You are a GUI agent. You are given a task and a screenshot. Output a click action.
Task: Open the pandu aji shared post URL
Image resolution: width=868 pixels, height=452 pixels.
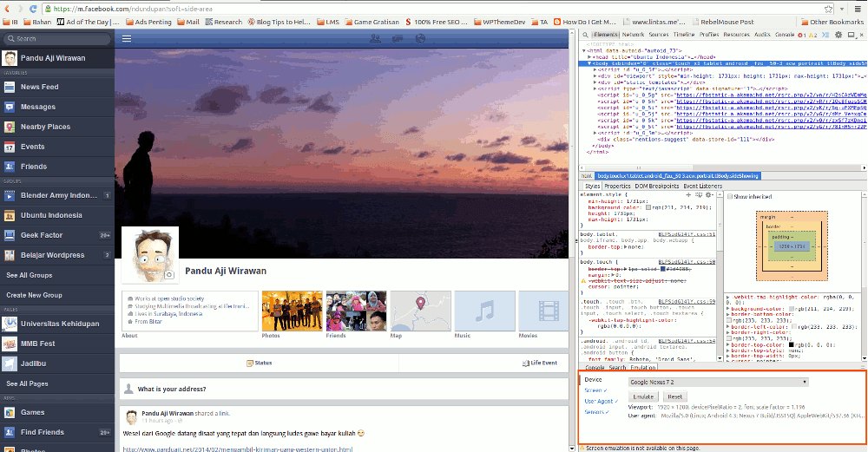coord(238,449)
